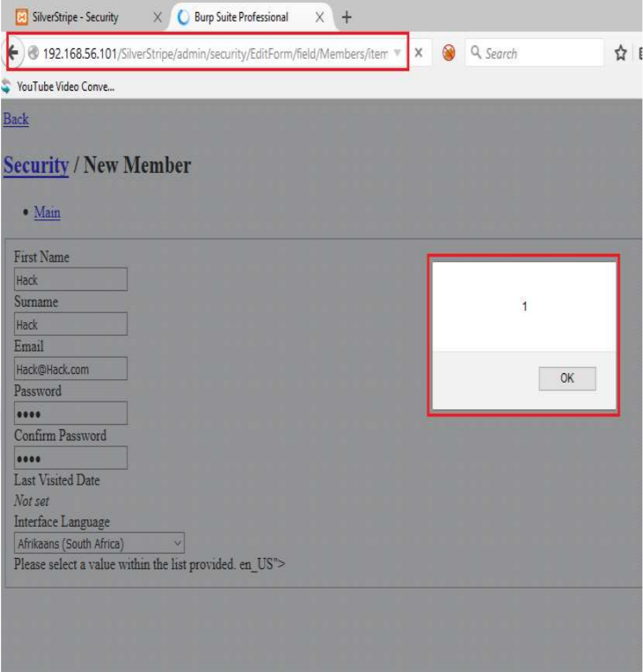Click the site identity globe icon
The image size is (643, 672).
tap(34, 54)
